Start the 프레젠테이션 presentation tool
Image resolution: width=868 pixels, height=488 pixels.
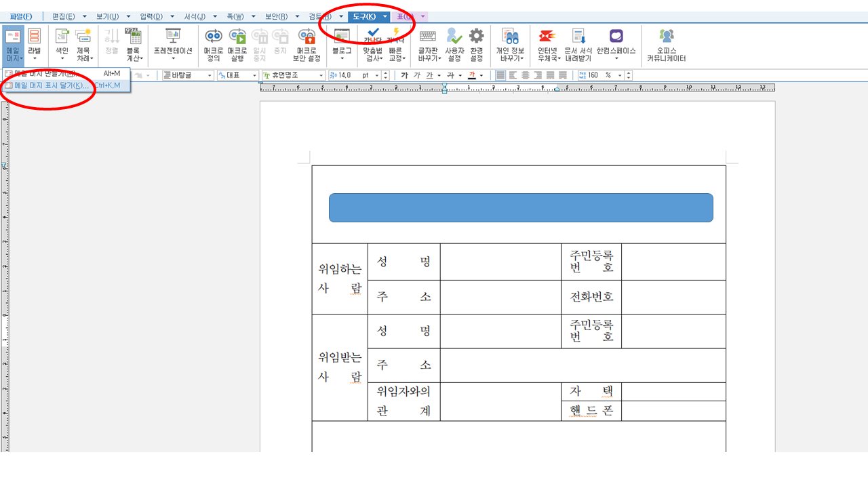click(x=173, y=45)
